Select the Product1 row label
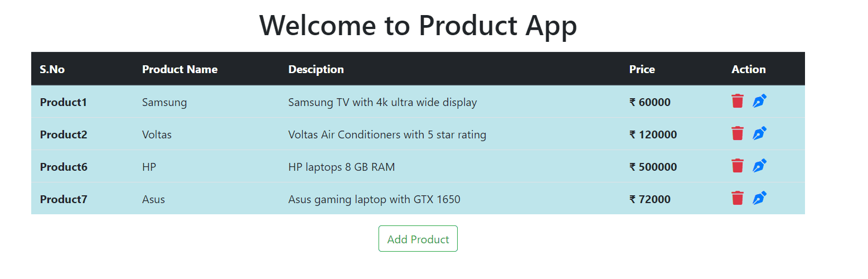Screen dimensions: 868x279 [64, 102]
